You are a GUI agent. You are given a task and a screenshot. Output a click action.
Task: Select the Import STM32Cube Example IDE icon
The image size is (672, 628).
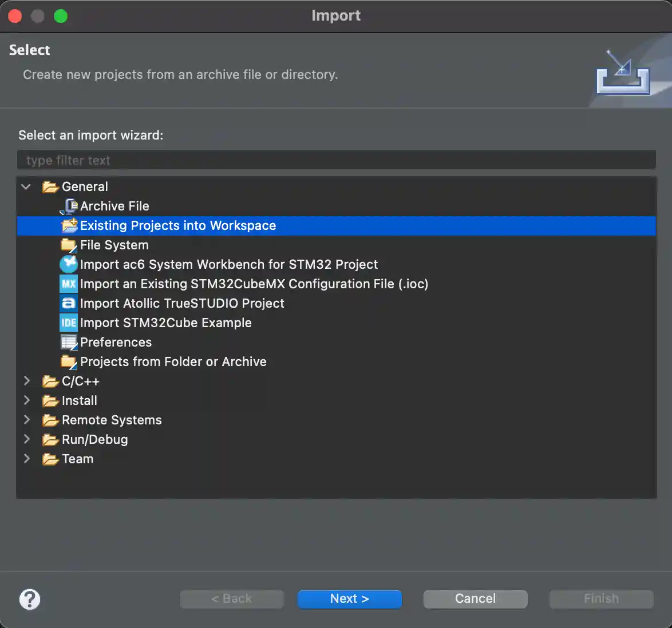(x=68, y=323)
